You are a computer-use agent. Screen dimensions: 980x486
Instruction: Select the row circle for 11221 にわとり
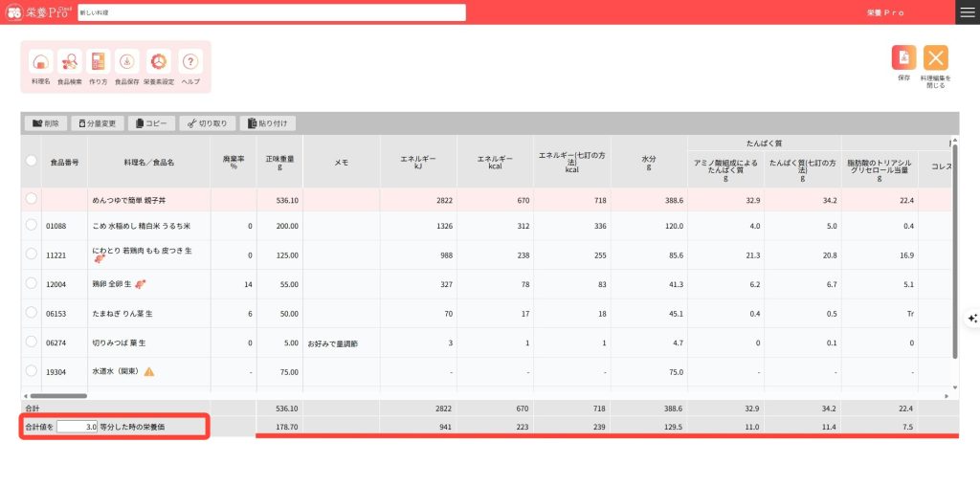(32, 254)
